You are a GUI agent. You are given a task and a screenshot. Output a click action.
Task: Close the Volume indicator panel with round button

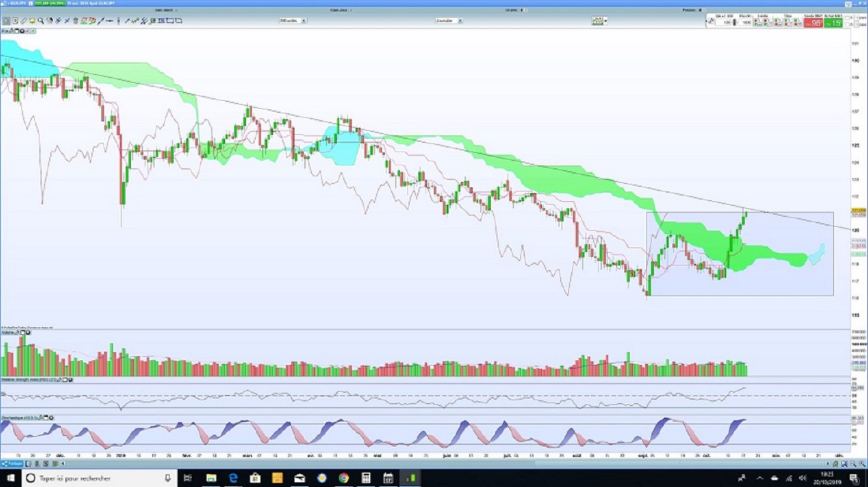tap(28, 333)
